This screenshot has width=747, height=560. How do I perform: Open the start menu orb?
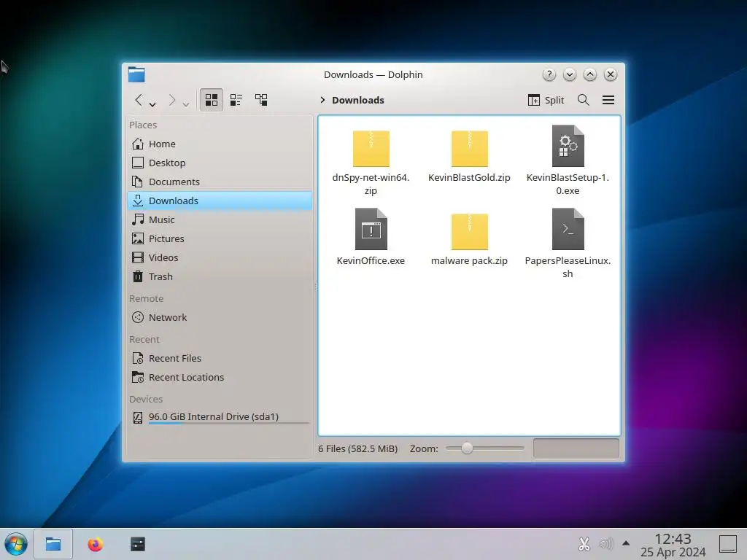[x=16, y=544]
